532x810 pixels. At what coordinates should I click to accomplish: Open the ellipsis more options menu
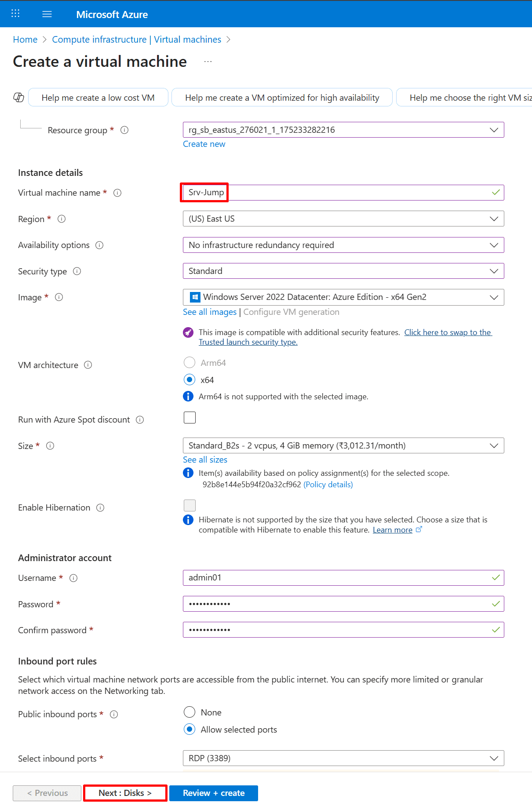click(208, 62)
